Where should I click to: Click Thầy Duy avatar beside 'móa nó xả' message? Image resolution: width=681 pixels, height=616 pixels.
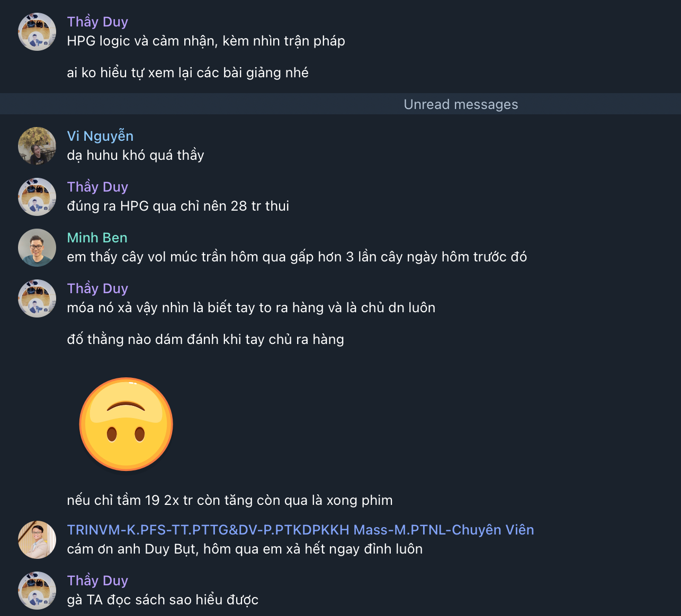pyautogui.click(x=37, y=298)
